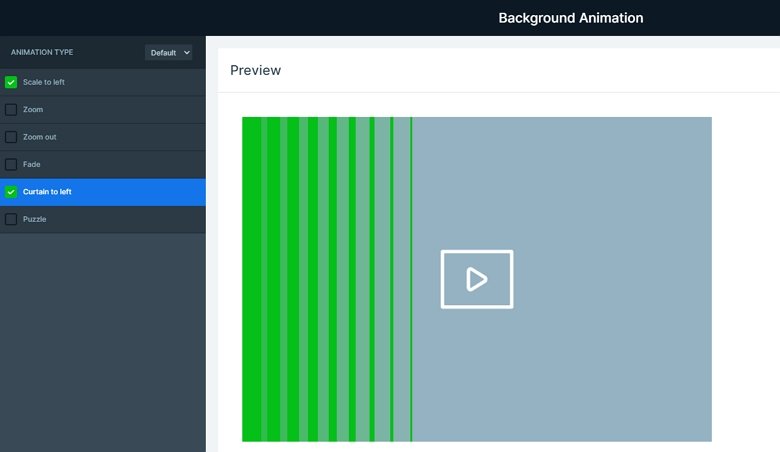Click the chevron arrow beside Default
Image resolution: width=780 pixels, height=452 pixels.
coord(187,52)
